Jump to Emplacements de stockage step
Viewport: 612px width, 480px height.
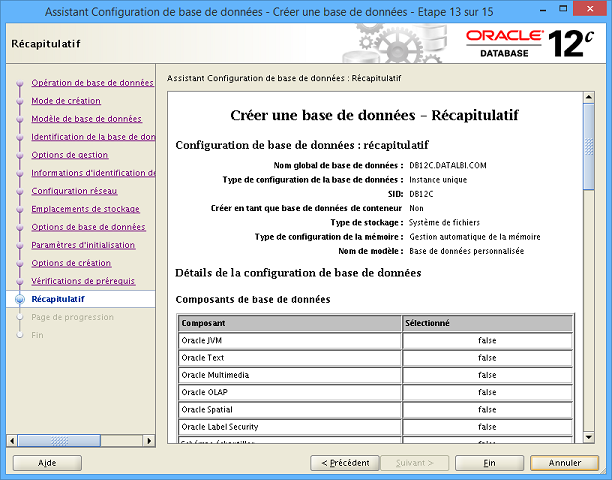85,209
